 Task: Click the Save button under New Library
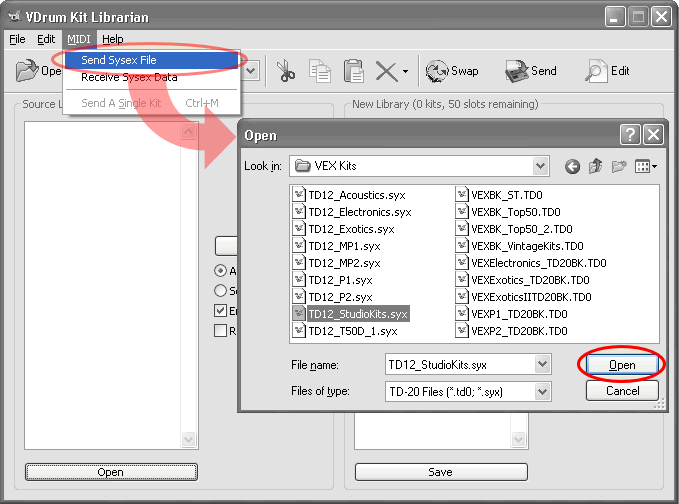(440, 472)
